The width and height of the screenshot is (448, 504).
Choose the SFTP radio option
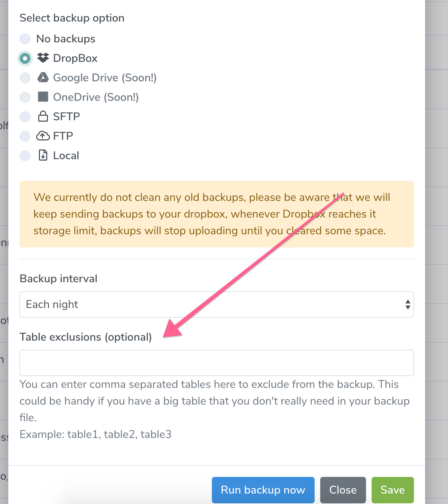(25, 117)
